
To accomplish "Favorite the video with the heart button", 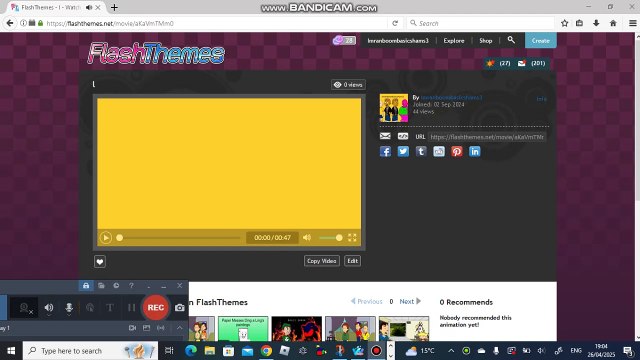I will point(100,262).
